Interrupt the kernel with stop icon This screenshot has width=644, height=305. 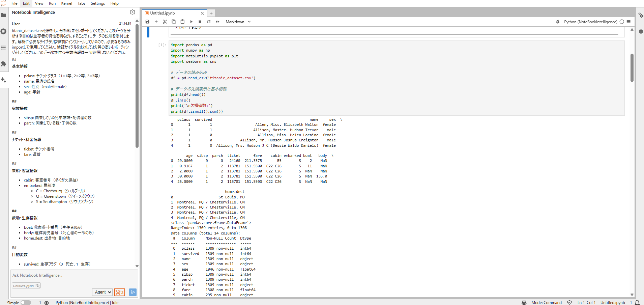pos(200,22)
